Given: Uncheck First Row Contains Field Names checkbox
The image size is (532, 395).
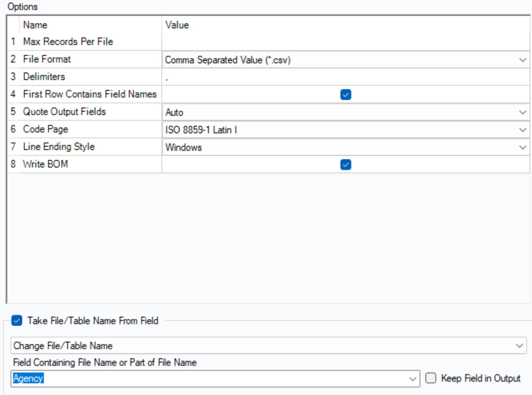Looking at the screenshot, I should [345, 94].
